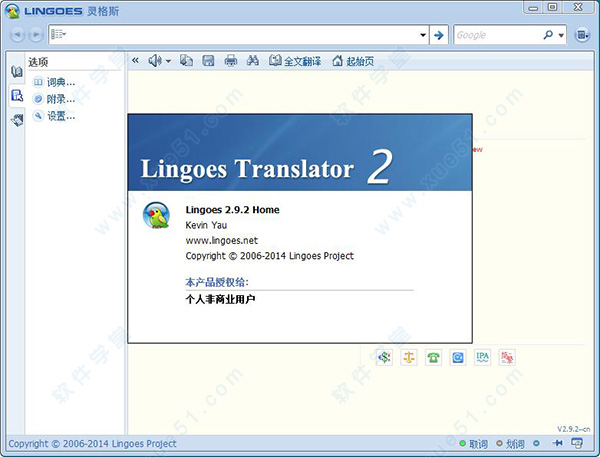Screen dimensions: 600x457
Task: Open the main menu button at top right
Action: 582,35
